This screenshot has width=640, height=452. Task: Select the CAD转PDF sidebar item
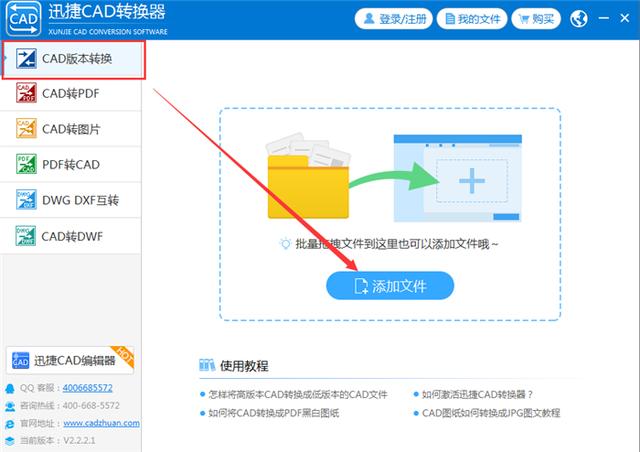point(71,94)
